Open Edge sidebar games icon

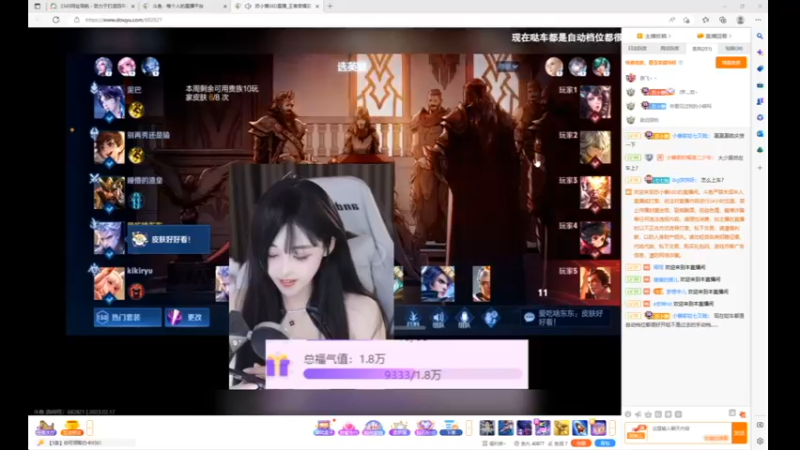click(760, 101)
